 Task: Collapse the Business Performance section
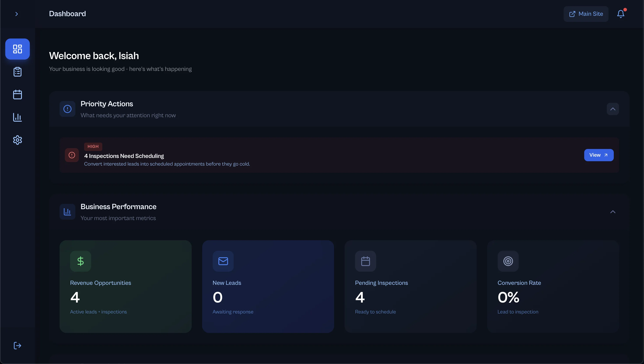pyautogui.click(x=613, y=212)
